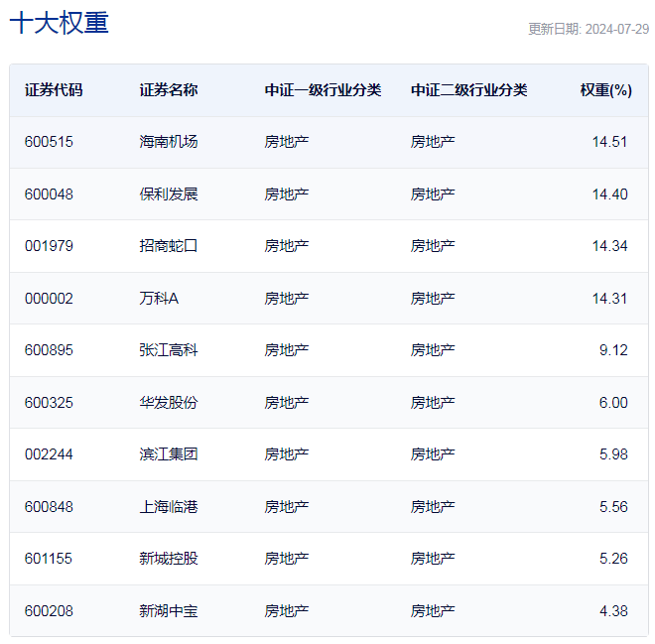Click the 证券代码 column header
Viewport: 655px width, 644px height.
tap(54, 90)
